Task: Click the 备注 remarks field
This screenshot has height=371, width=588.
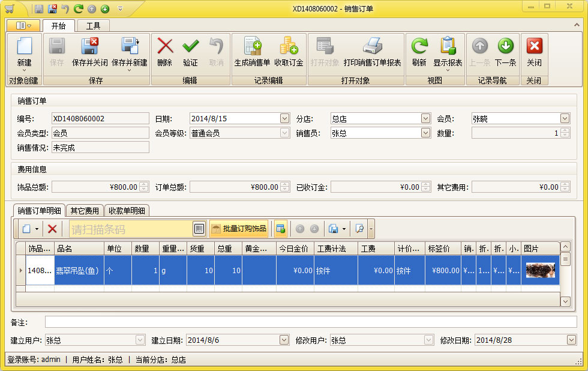Action: click(311, 322)
